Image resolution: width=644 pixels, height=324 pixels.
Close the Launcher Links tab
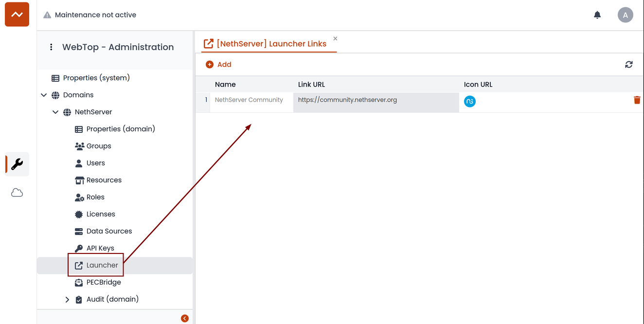pyautogui.click(x=335, y=38)
